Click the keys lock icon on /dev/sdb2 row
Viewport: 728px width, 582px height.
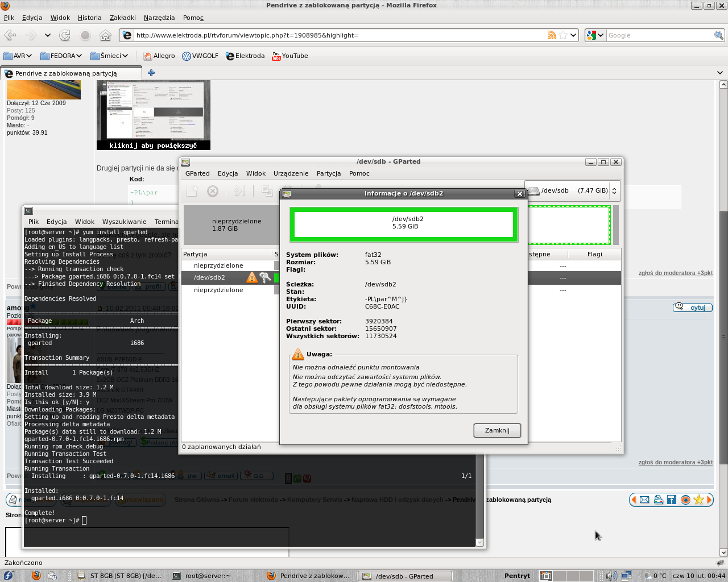tap(265, 277)
